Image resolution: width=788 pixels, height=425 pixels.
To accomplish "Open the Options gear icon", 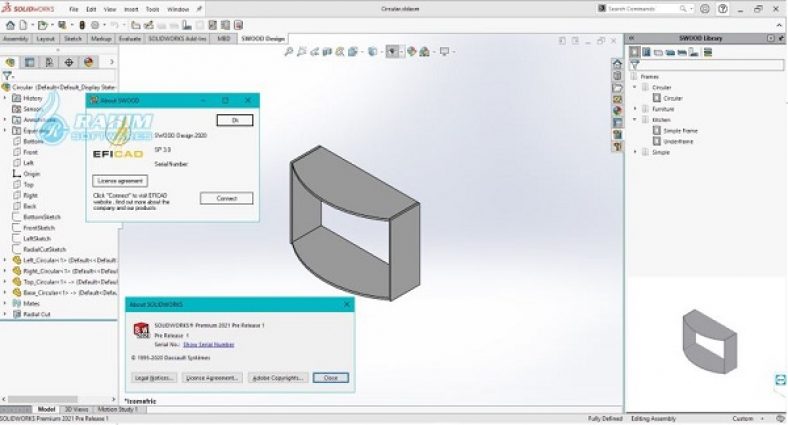I will [94, 25].
